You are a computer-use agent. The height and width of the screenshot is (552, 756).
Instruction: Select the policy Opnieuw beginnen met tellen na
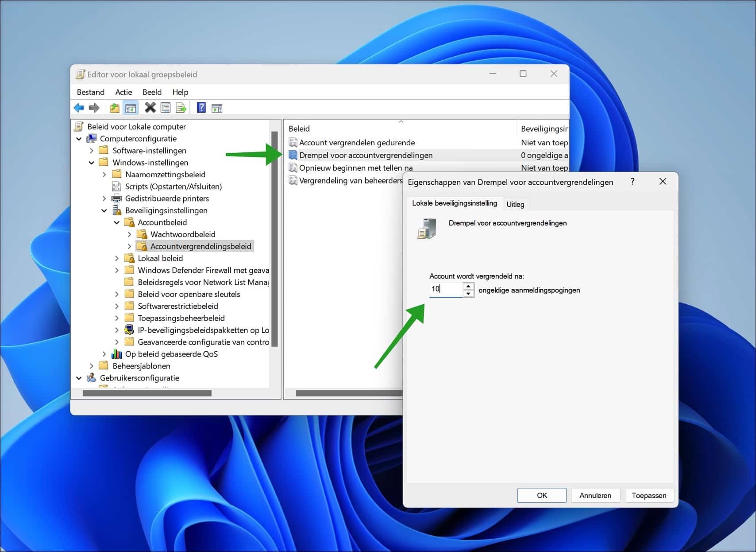pos(355,167)
